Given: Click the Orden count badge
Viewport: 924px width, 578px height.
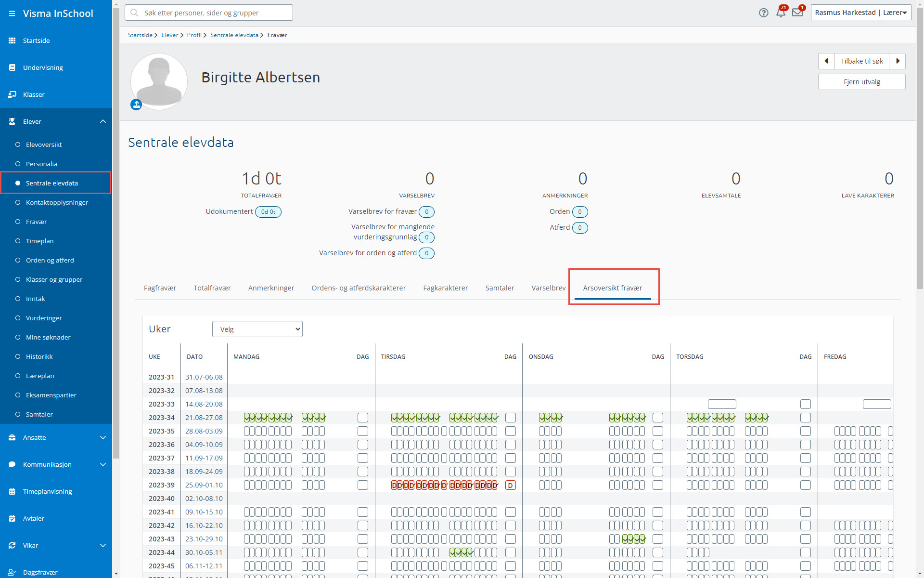Looking at the screenshot, I should (580, 212).
